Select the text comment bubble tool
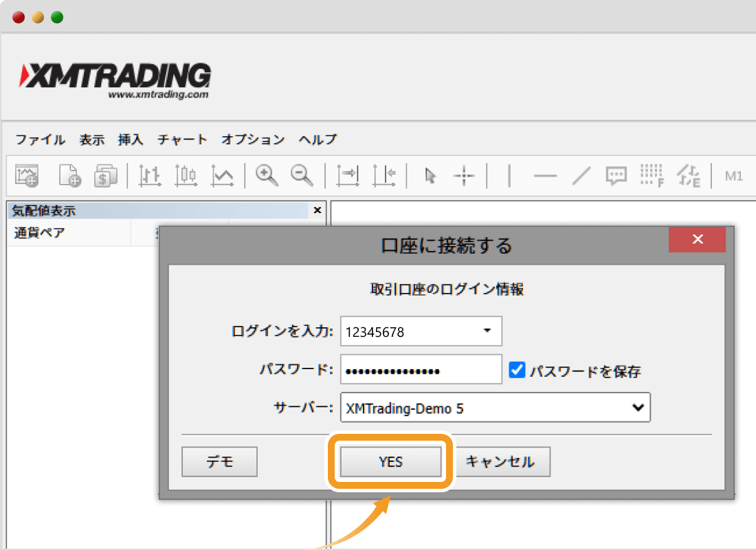Viewport: 756px width, 550px height. tap(616, 175)
